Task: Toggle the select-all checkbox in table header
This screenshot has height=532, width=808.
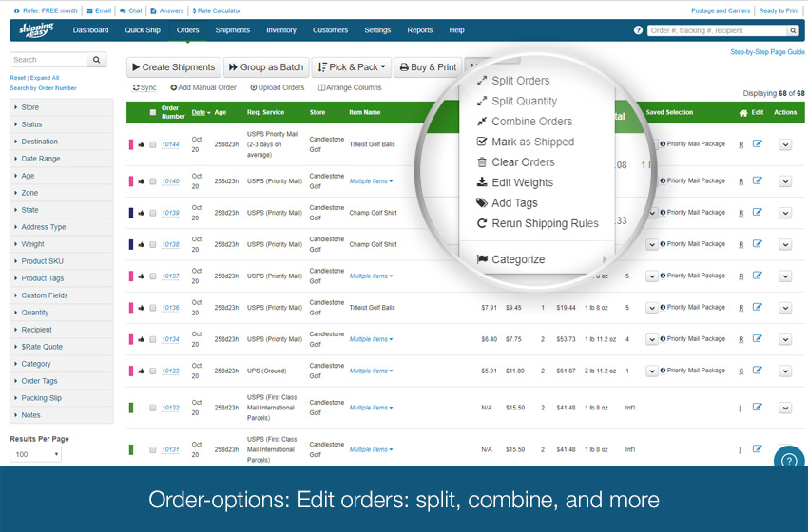Action: pos(152,112)
